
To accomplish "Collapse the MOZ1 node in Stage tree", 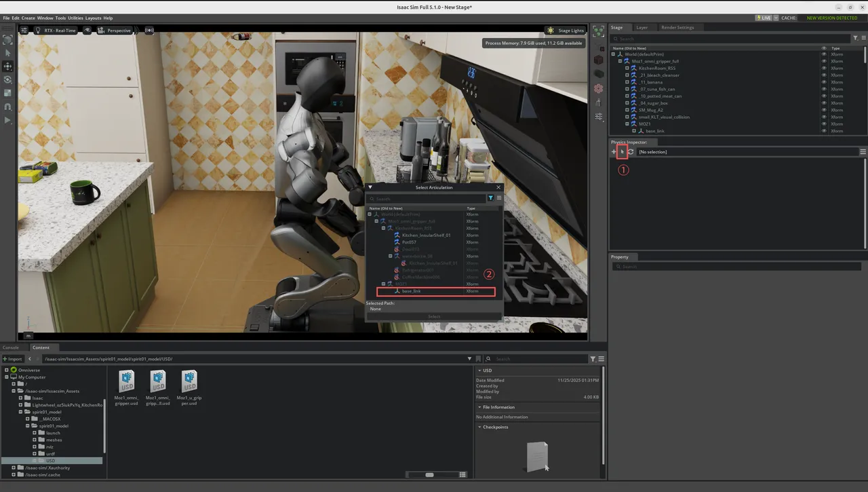I will tap(627, 124).
